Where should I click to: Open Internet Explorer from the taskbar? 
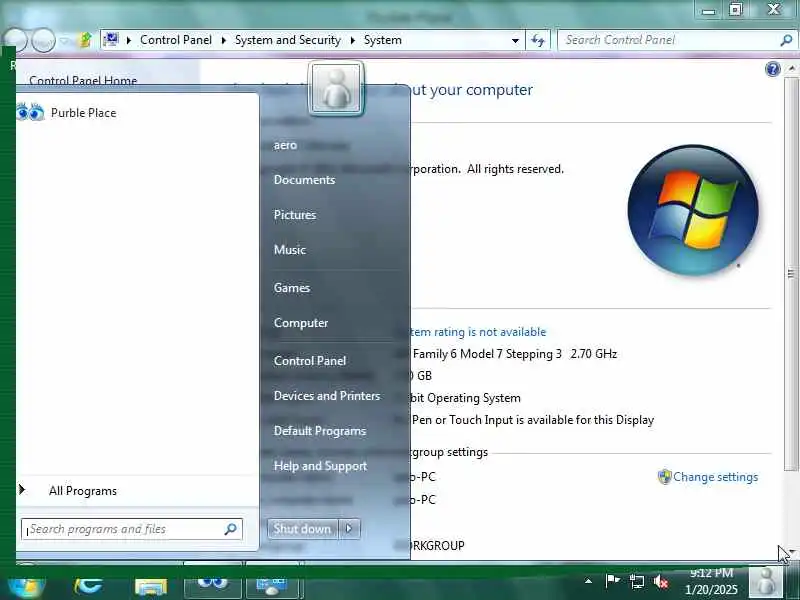(88, 585)
